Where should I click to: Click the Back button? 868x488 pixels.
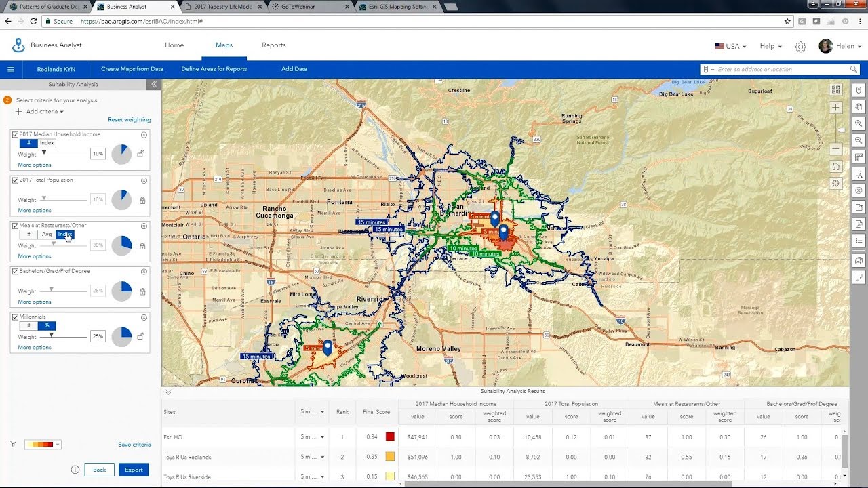click(x=99, y=470)
